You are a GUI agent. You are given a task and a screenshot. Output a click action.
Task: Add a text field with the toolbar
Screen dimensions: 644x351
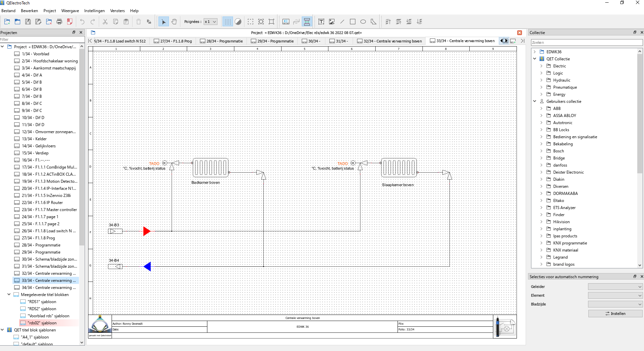[x=321, y=22]
